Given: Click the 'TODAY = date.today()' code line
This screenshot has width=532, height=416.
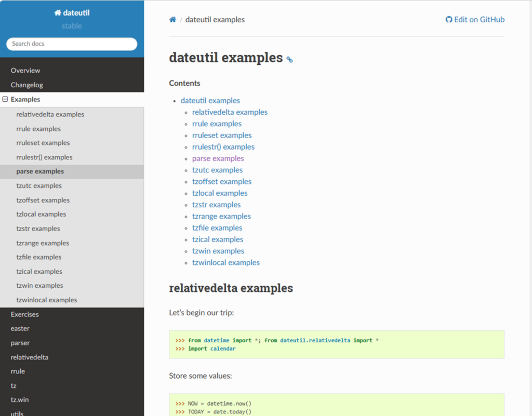Looking at the screenshot, I should [214, 412].
